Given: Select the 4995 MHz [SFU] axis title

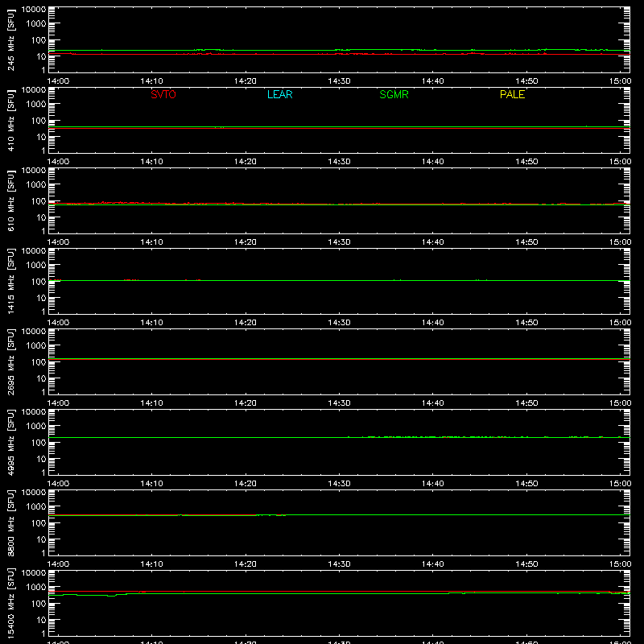Looking at the screenshot, I should (x=11, y=442).
